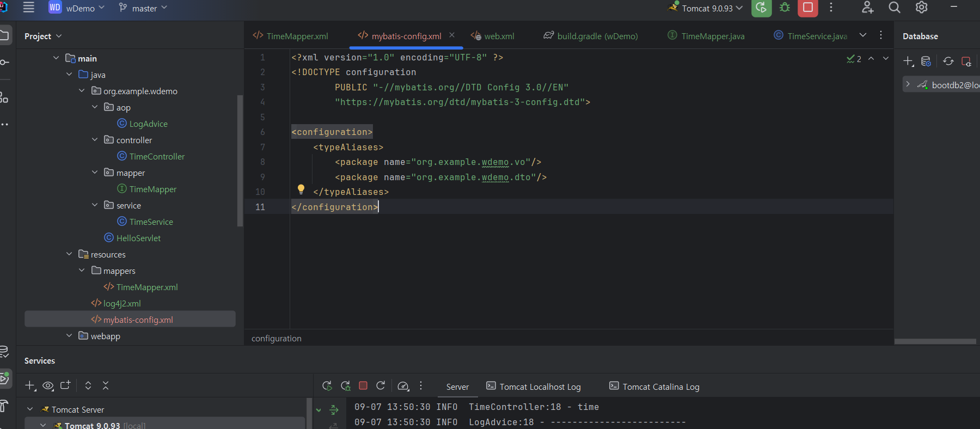
Task: Select the LogAdvice class
Action: pyautogui.click(x=143, y=124)
